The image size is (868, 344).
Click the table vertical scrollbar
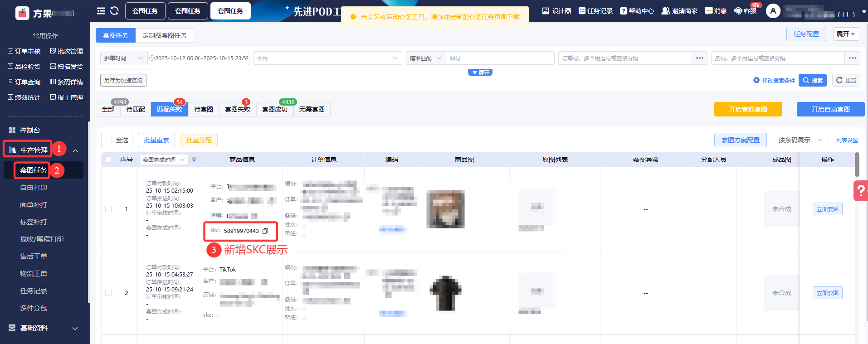(857, 164)
